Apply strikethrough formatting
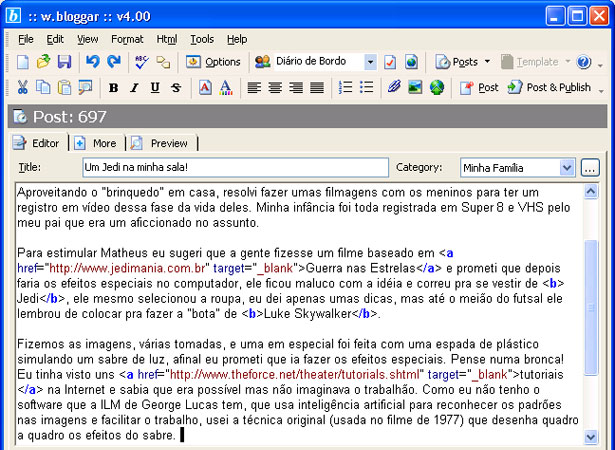 (x=176, y=87)
